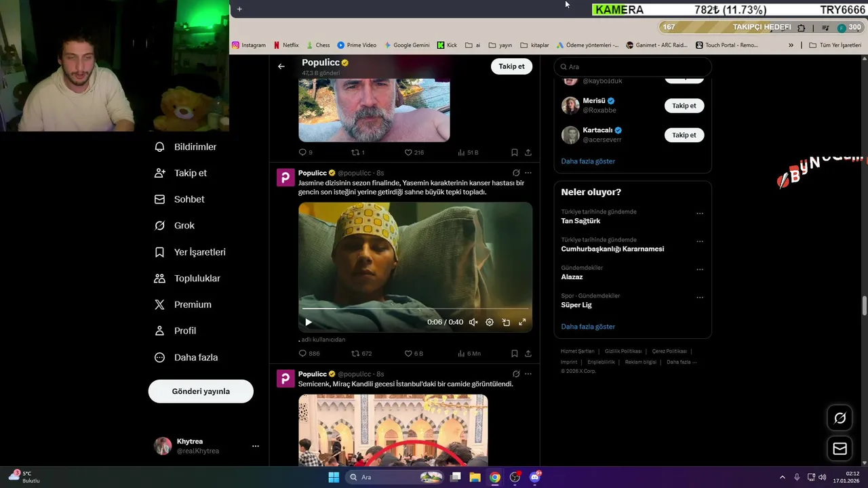
Task: View analytics of Jasmine post (6 Mn)
Action: (469, 353)
